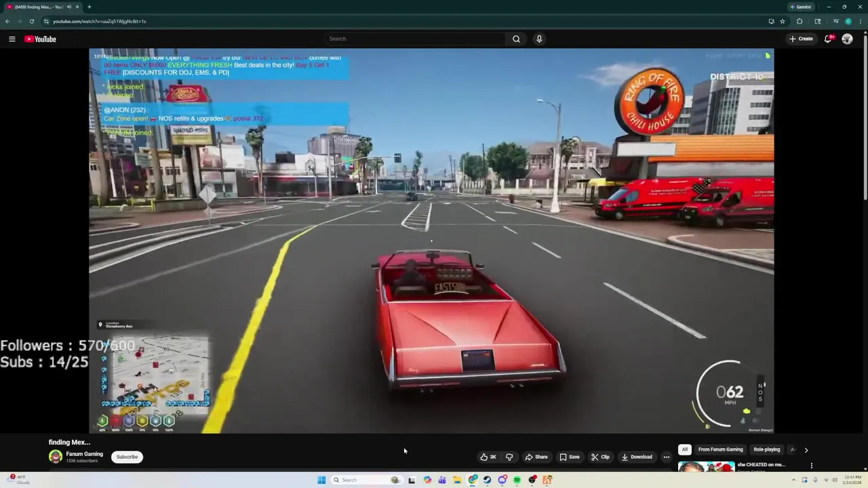Dislike the video with thumbs down
Screen dimensions: 868x488
[x=509, y=457]
